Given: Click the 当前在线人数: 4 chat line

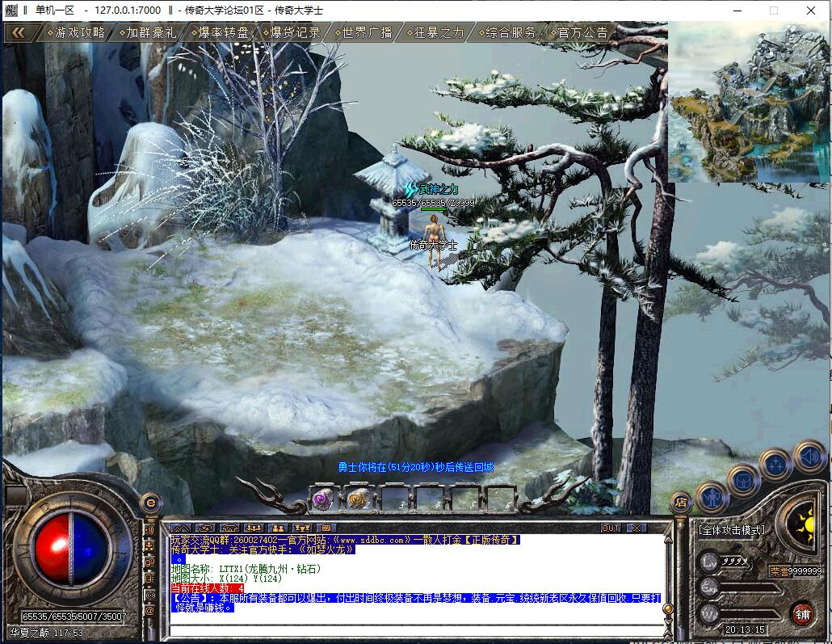Looking at the screenshot, I should click(x=208, y=588).
